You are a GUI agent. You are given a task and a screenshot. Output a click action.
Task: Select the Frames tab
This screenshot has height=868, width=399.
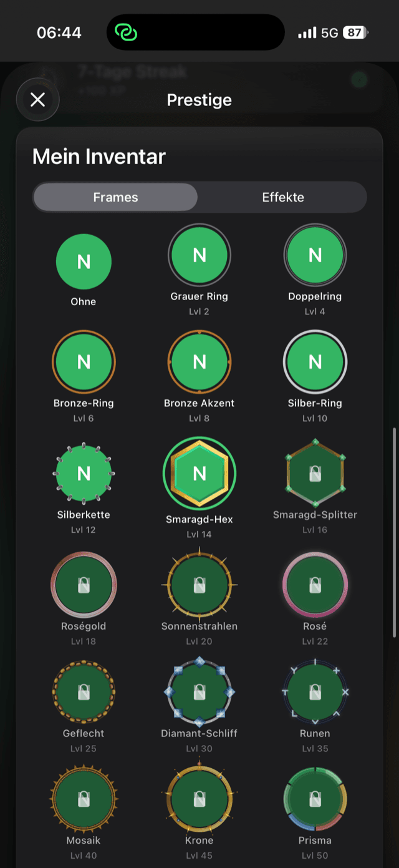tap(115, 197)
